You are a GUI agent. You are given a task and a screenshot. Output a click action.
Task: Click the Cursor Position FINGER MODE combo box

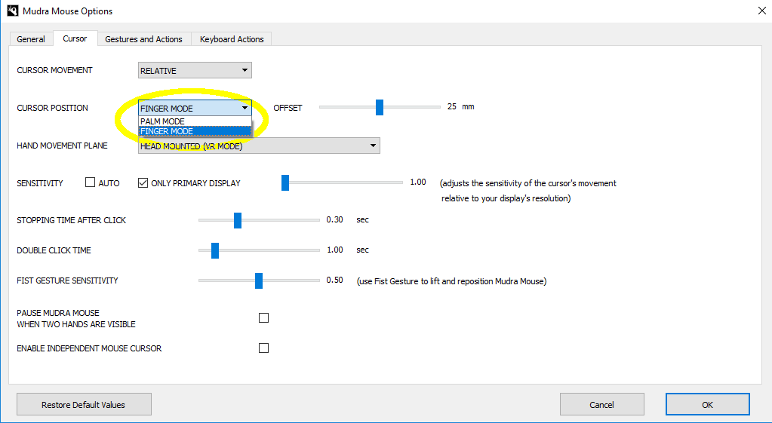pos(195,108)
